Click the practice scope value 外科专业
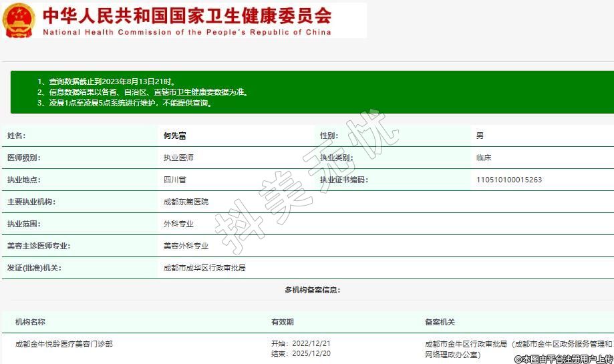 pyautogui.click(x=179, y=224)
